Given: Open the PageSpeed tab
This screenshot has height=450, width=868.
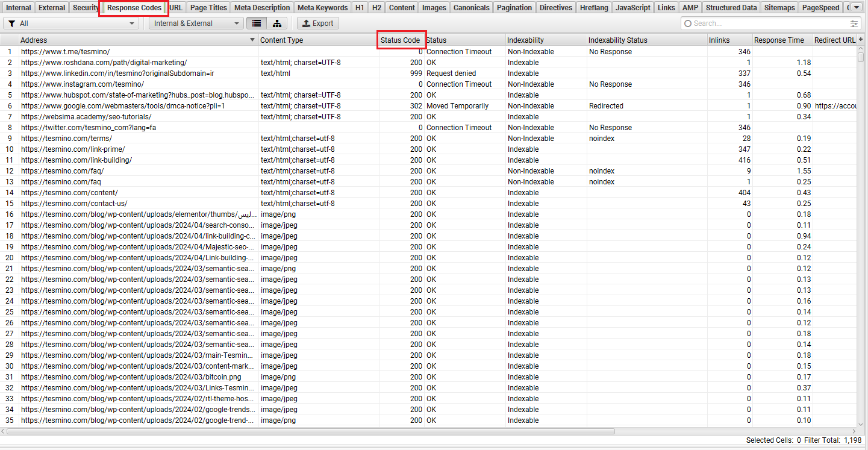Looking at the screenshot, I should 820,8.
